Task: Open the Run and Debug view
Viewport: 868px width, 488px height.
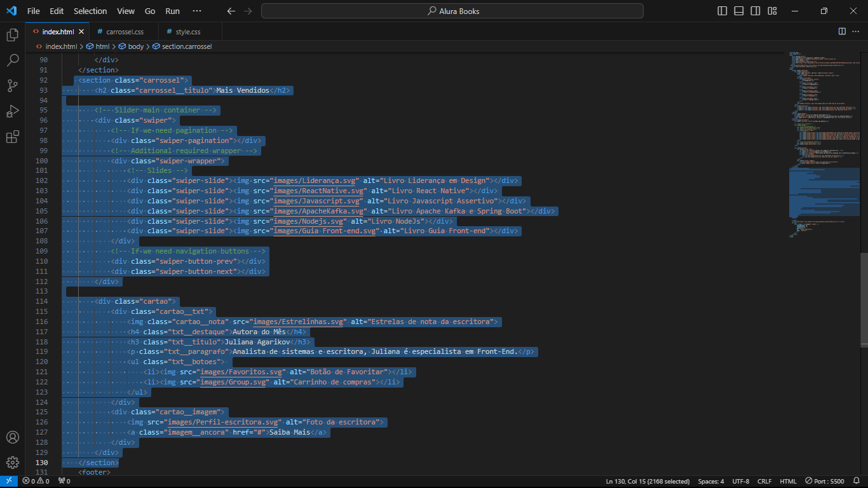Action: pos(13,112)
